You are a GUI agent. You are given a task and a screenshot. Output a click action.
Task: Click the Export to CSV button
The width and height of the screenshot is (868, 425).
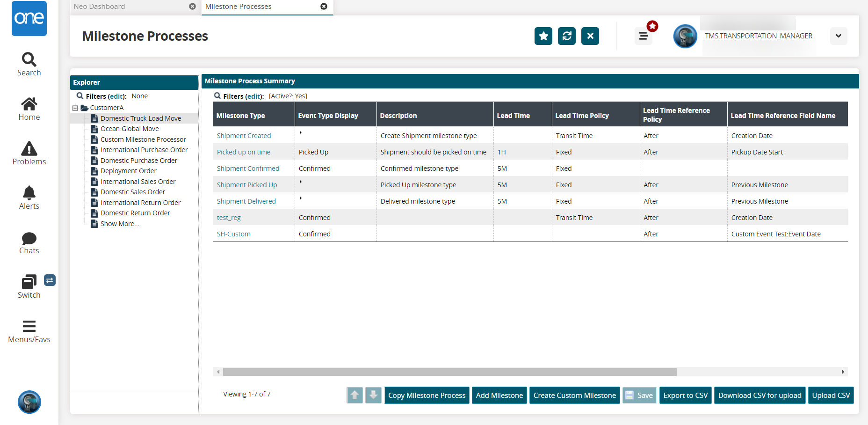pos(685,396)
